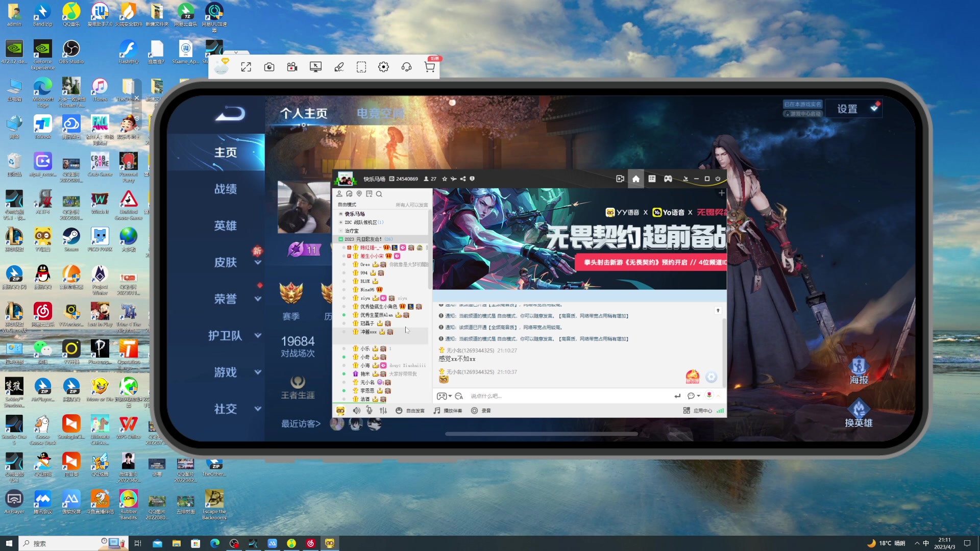This screenshot has width=980, height=551.
Task: Open the 战绩 tab in game sidebar
Action: 225,189
